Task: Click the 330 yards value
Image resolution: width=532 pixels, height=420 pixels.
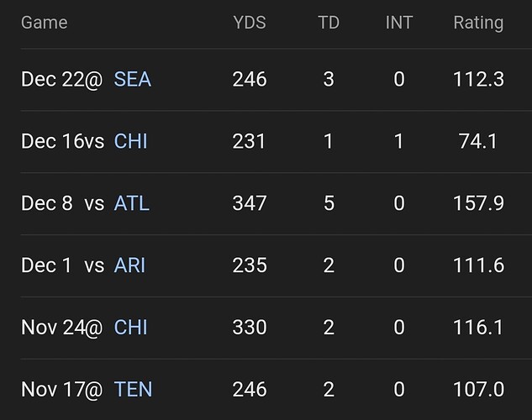Action: 249,328
